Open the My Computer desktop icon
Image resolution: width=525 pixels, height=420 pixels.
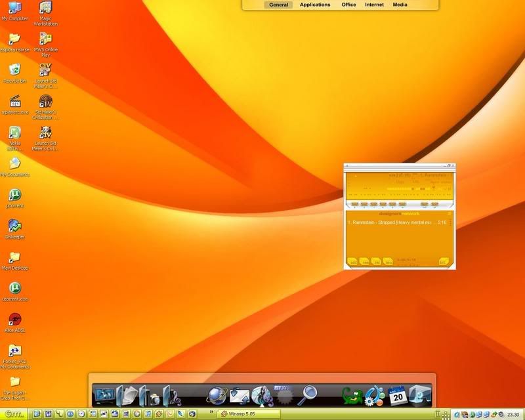click(14, 11)
